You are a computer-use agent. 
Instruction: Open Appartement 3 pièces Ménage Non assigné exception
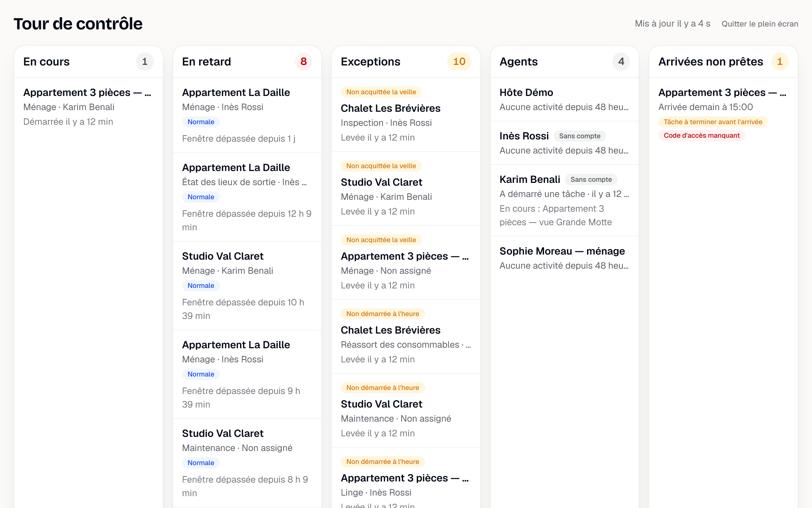click(406, 263)
